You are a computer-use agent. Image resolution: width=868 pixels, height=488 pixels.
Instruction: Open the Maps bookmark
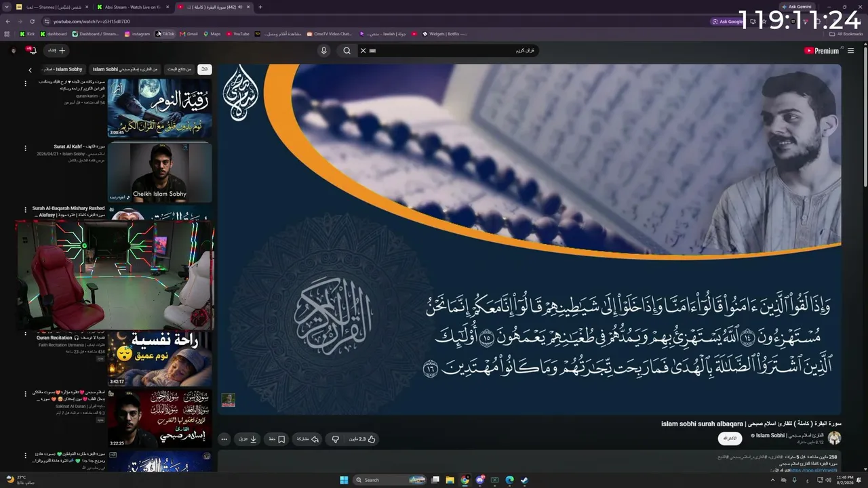pos(212,34)
